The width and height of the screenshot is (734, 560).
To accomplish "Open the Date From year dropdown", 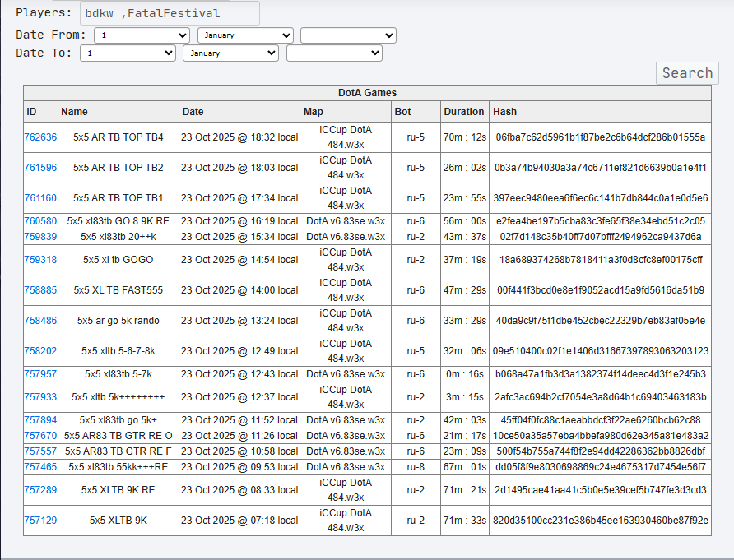I will coord(348,35).
